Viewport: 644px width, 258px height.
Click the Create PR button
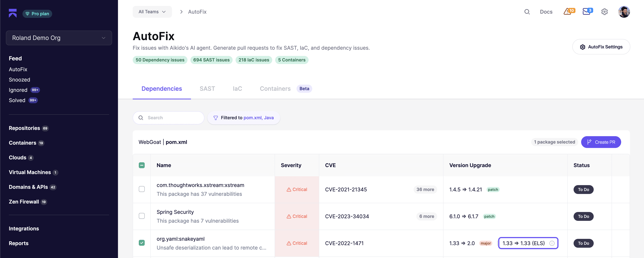pyautogui.click(x=601, y=142)
